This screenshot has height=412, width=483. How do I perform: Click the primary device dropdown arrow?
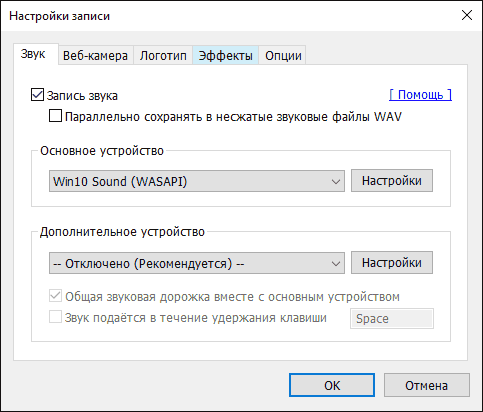336,181
